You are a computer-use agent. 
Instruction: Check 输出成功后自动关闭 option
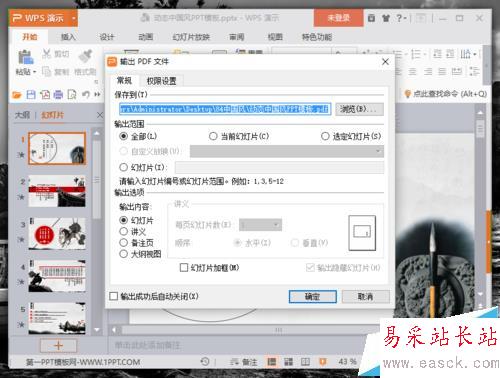pyautogui.click(x=114, y=296)
